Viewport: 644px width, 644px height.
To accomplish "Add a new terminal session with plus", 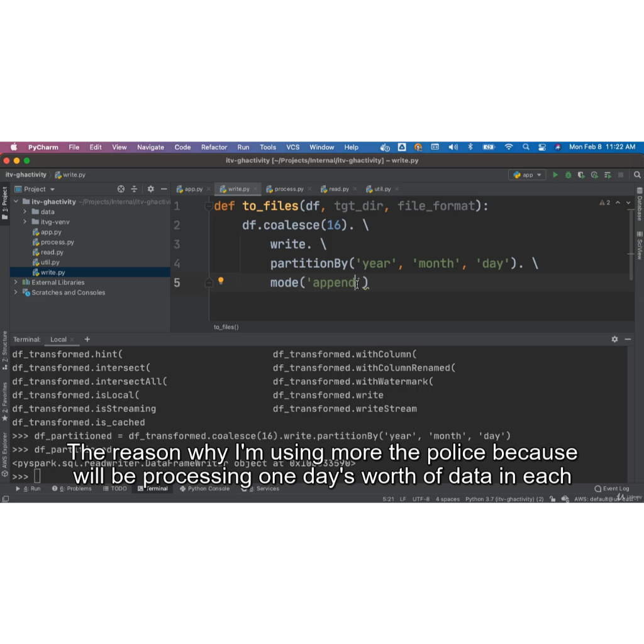I will click(x=87, y=339).
